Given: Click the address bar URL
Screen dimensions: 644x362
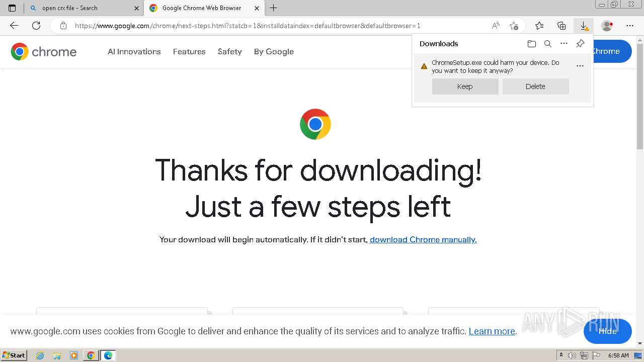Looking at the screenshot, I should point(248,26).
